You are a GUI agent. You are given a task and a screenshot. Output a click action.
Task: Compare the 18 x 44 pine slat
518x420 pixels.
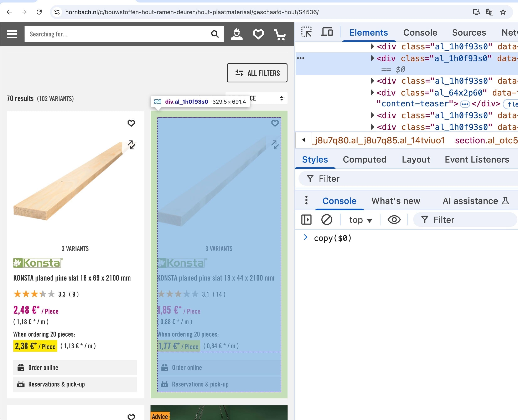[x=275, y=145]
